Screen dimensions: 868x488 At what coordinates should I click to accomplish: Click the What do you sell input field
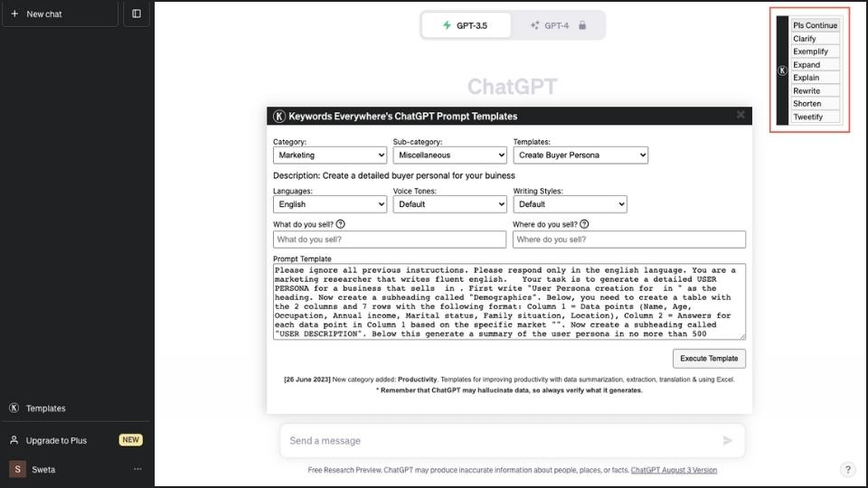point(389,239)
